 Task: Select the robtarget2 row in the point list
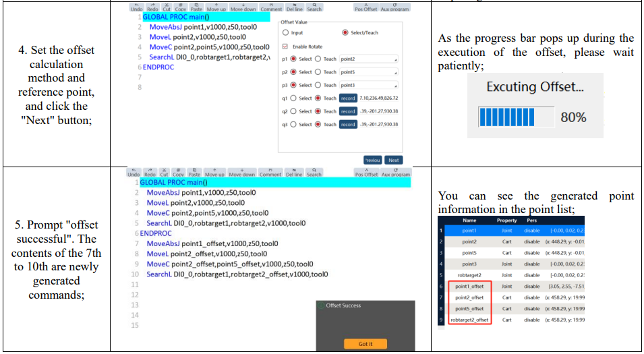511,275
